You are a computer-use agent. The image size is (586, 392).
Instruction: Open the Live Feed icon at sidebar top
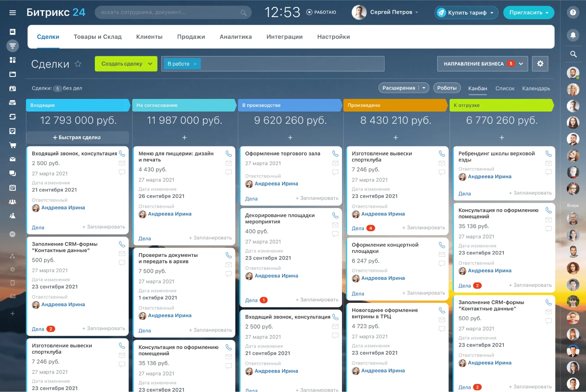(x=12, y=31)
